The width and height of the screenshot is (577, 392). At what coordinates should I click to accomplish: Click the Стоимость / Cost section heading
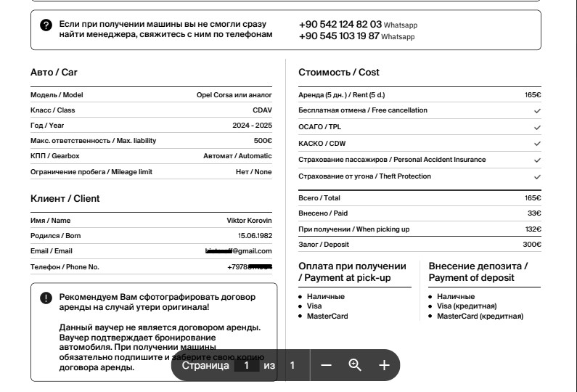339,73
